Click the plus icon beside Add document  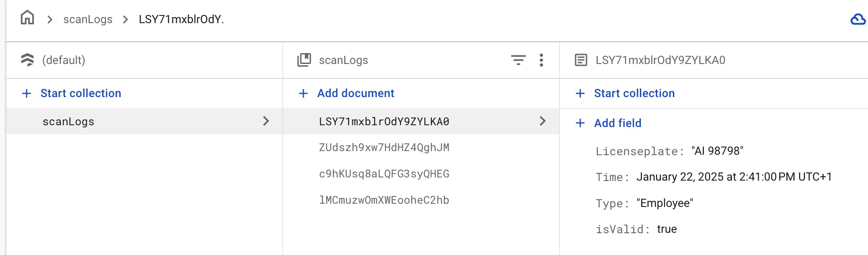(303, 93)
